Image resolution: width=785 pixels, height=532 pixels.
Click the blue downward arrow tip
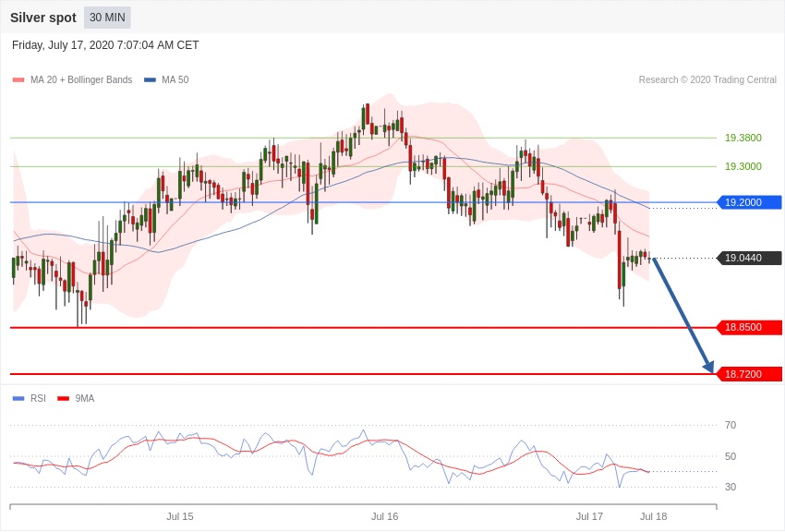[710, 369]
